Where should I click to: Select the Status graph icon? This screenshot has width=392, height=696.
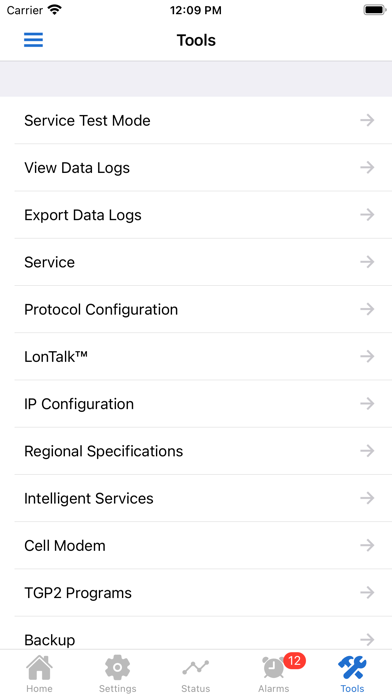(195, 667)
